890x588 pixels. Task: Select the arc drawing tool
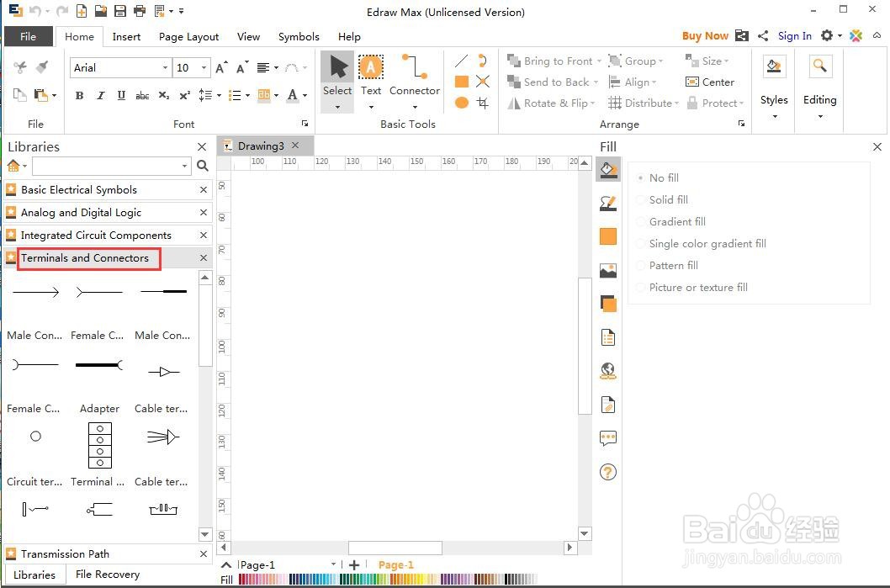click(483, 61)
